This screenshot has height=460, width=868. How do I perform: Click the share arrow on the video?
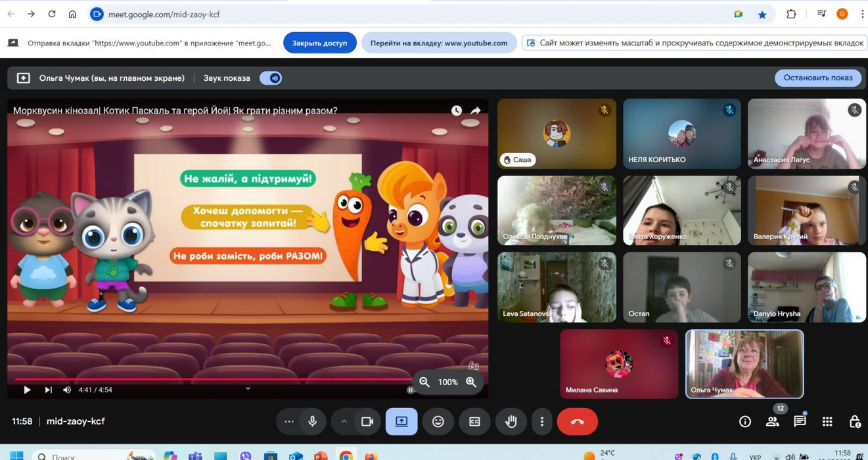click(475, 110)
